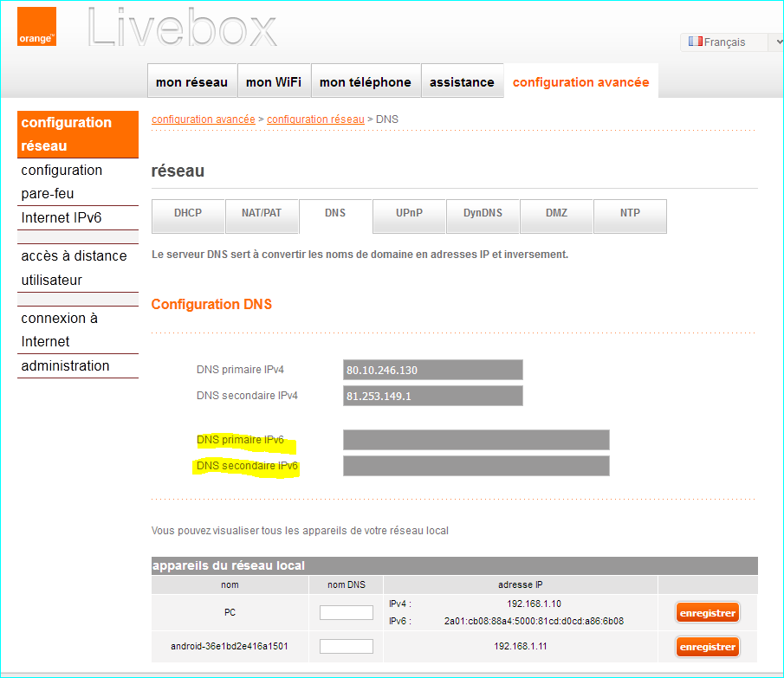Open the mon téléphone tab
This screenshot has height=678, width=784.
pos(366,81)
